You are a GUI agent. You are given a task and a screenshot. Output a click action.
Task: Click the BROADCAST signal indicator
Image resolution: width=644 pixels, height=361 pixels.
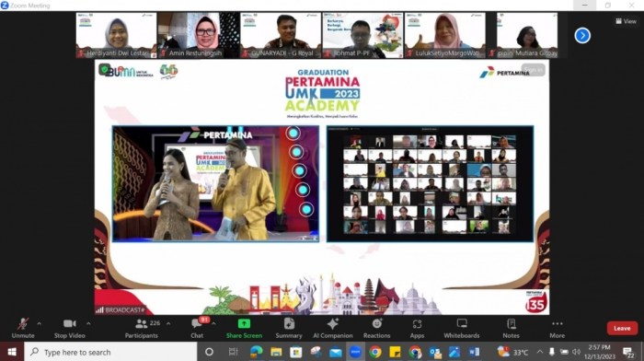point(121,310)
